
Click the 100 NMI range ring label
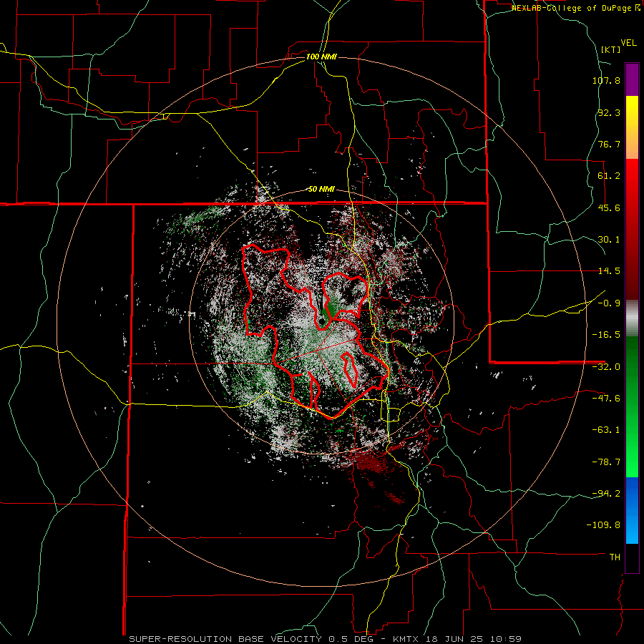(x=321, y=57)
